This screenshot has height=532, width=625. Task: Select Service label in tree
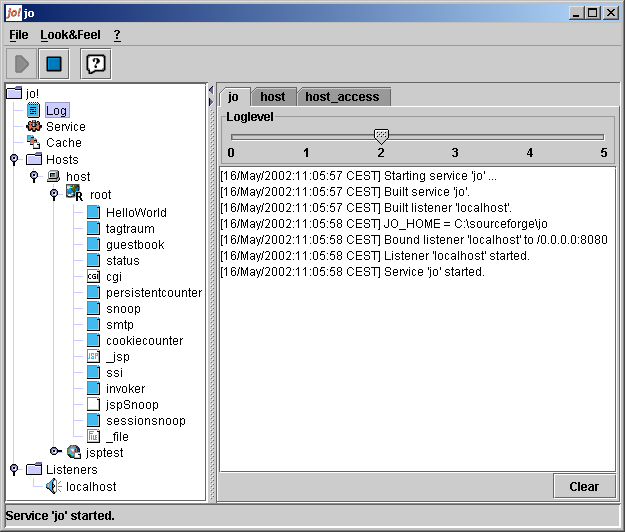66,127
